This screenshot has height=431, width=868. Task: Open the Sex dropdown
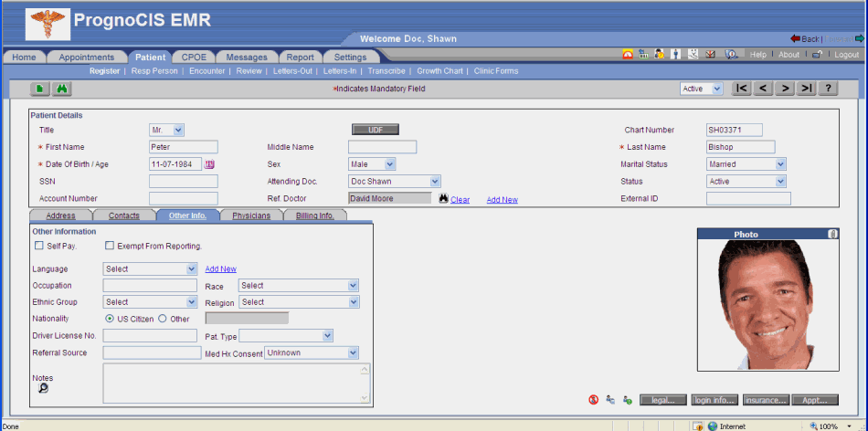pyautogui.click(x=372, y=164)
